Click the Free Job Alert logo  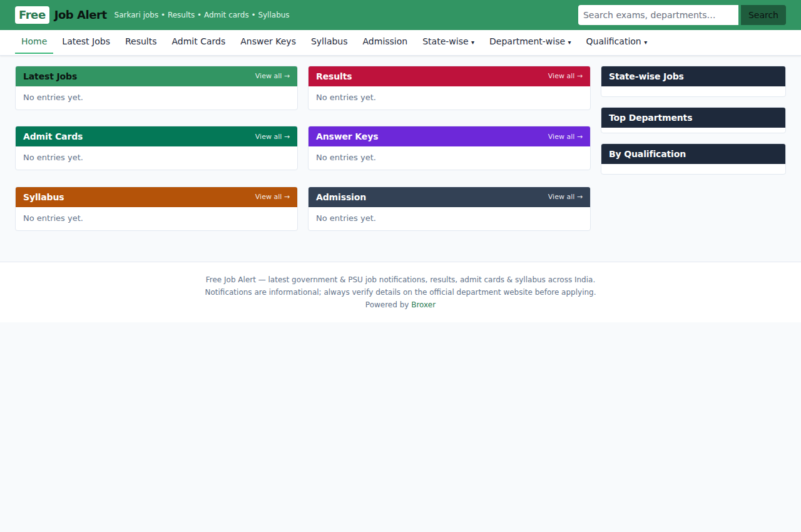61,15
